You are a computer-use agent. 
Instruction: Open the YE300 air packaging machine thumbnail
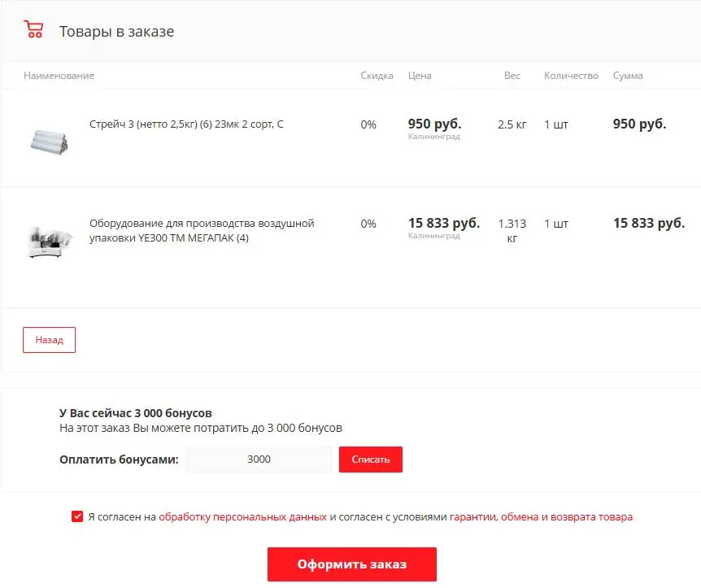(x=49, y=241)
